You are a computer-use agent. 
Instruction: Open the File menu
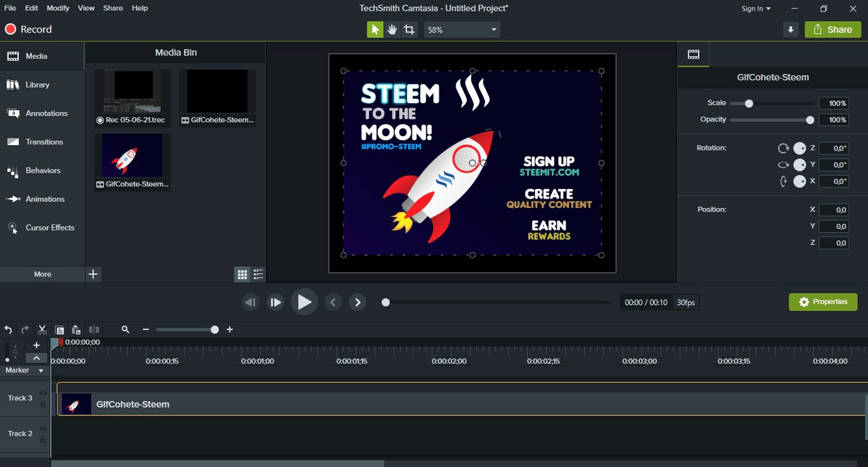point(10,8)
